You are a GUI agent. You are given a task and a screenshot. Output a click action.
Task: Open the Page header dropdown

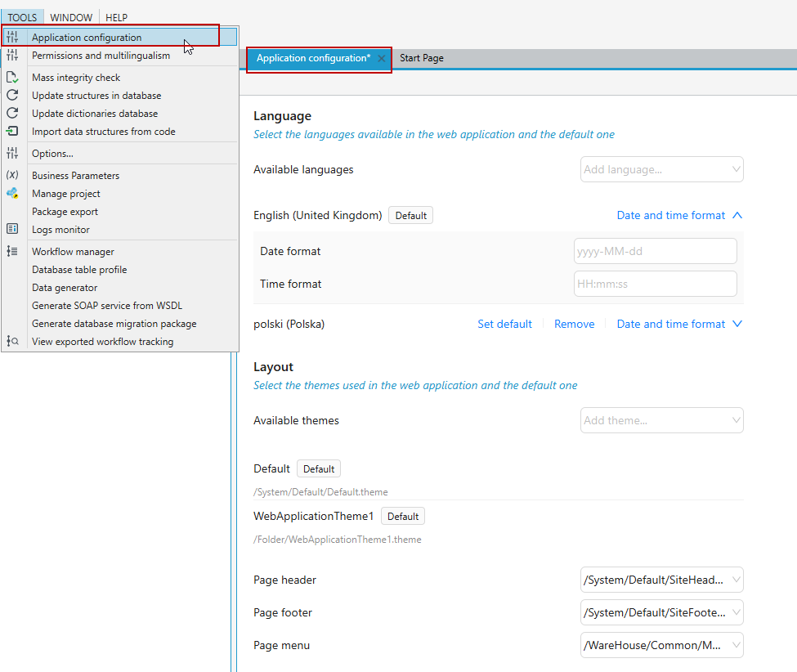click(662, 580)
